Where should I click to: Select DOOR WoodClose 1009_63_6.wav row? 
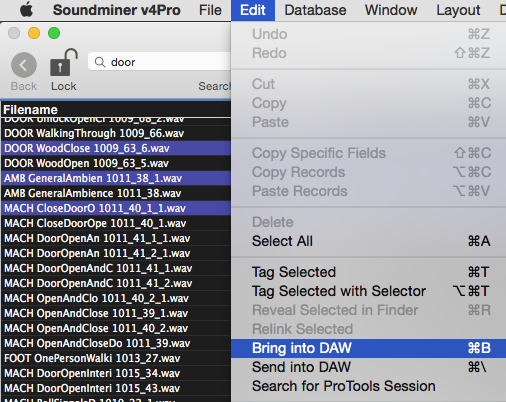pos(115,148)
